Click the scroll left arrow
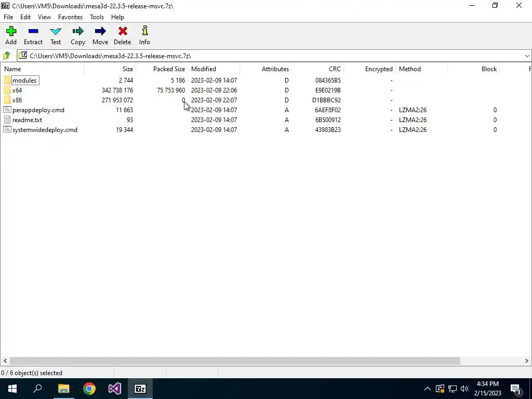 tap(5, 361)
